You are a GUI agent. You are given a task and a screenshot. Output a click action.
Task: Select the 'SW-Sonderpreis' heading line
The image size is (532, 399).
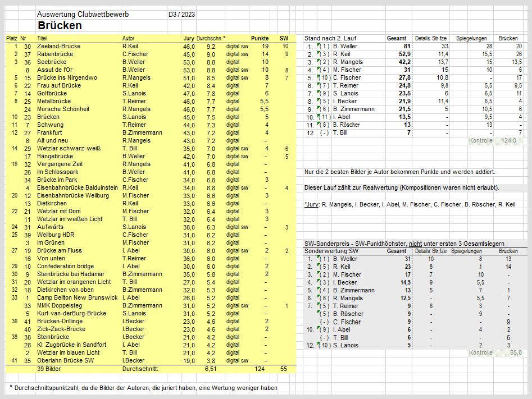tap(404, 244)
